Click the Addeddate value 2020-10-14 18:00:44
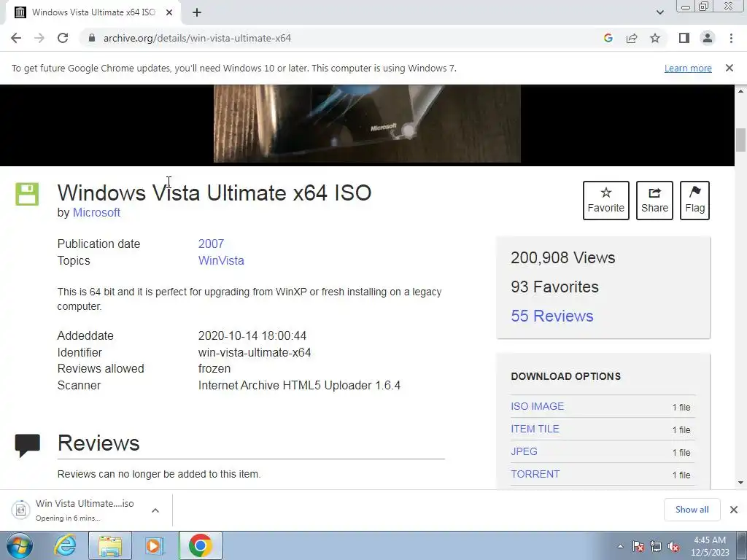 pos(252,335)
